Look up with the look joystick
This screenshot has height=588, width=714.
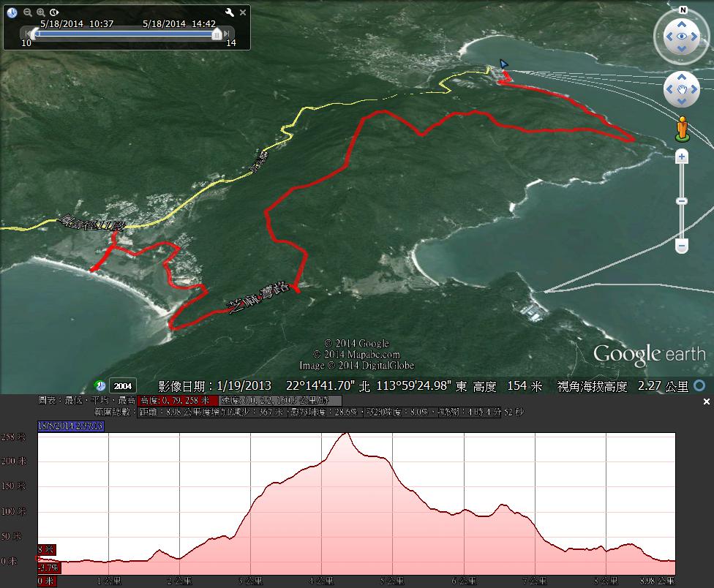(682, 24)
